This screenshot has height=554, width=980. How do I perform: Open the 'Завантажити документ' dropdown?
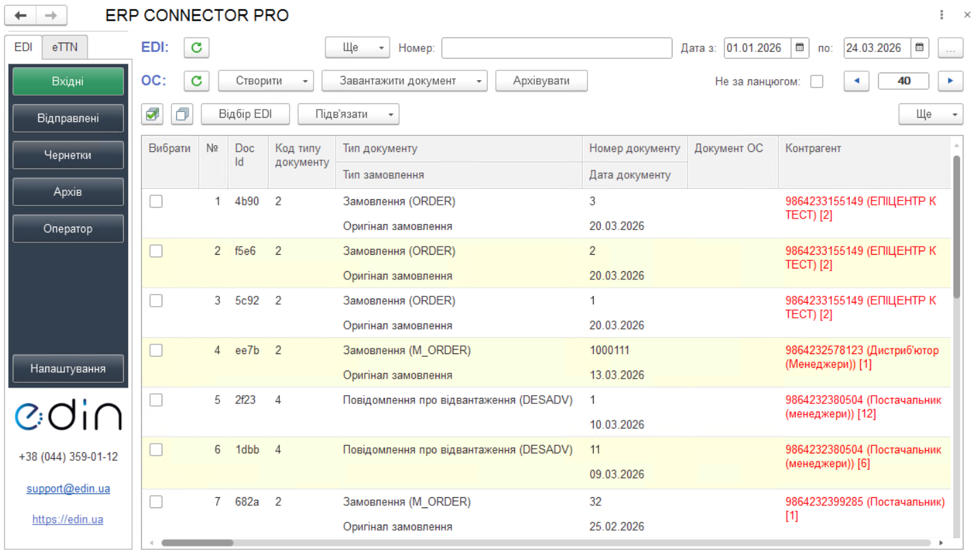pos(404,81)
